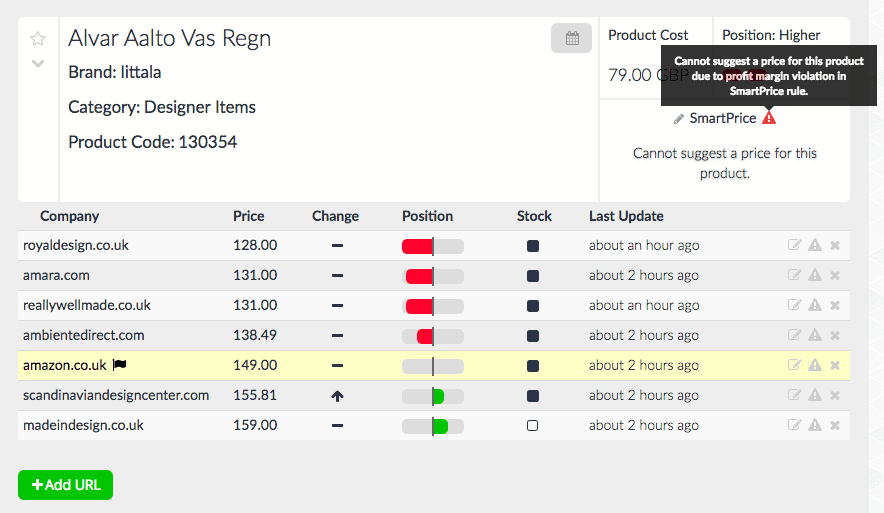
Task: Sort the table by Price column header
Action: [249, 216]
